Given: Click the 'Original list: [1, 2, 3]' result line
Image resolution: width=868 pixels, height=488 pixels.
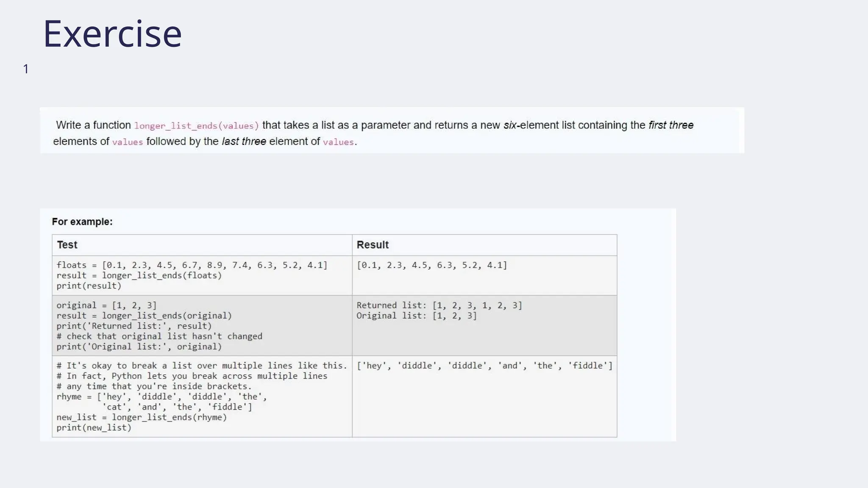Looking at the screenshot, I should click(416, 316).
